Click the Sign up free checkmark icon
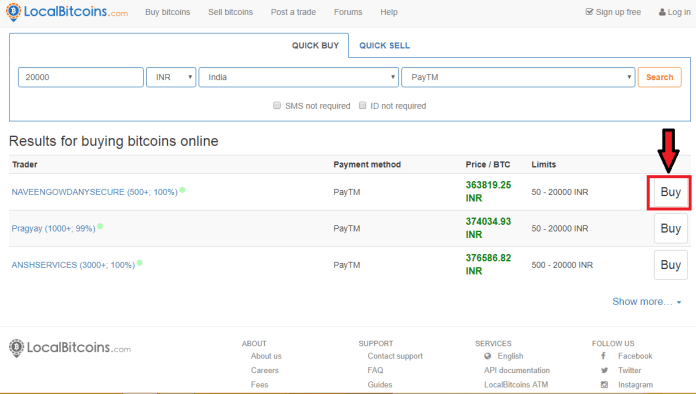Screen dimensions: 696x394 (x=589, y=12)
